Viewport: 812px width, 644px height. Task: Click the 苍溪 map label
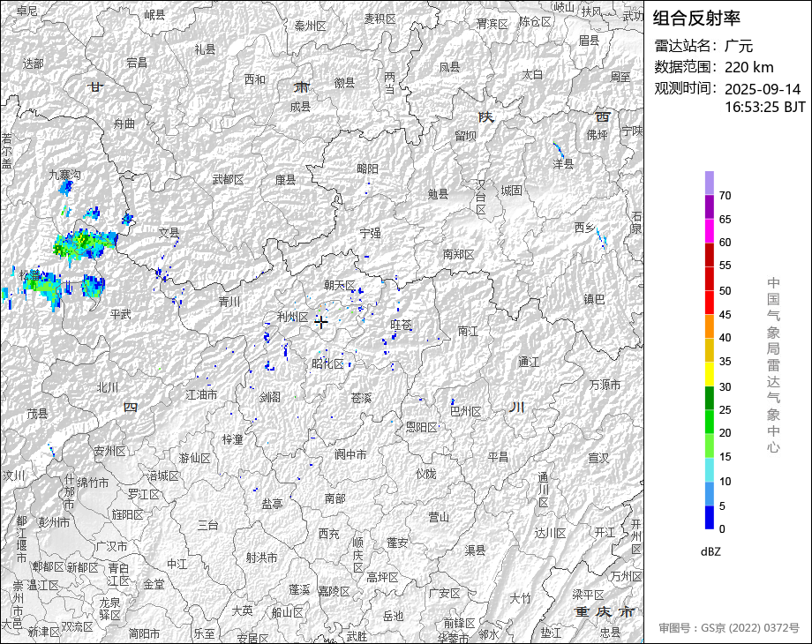point(361,398)
